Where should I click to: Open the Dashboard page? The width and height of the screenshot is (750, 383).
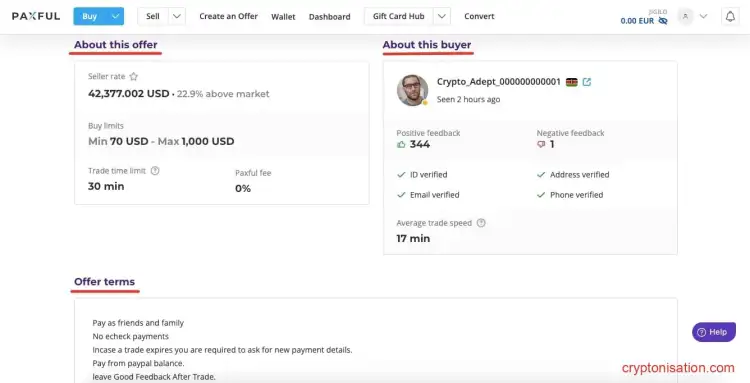tap(330, 17)
